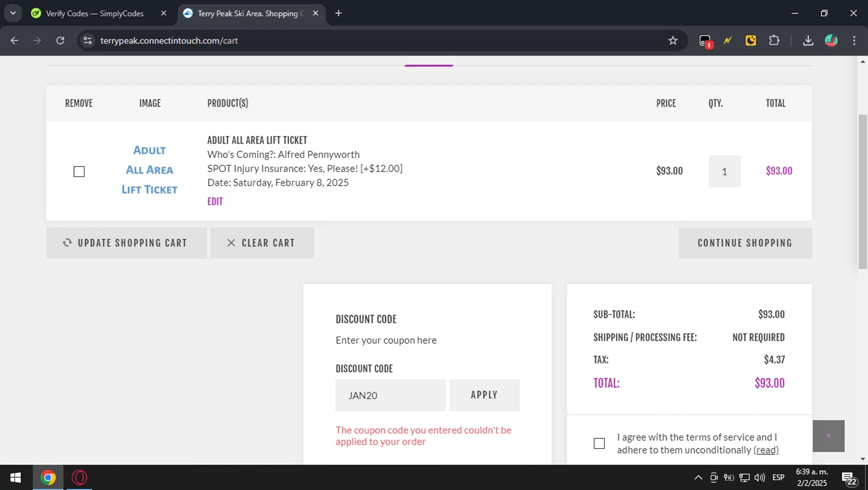Change the ESP input language
Screen dimensions: 868x490
point(779,477)
